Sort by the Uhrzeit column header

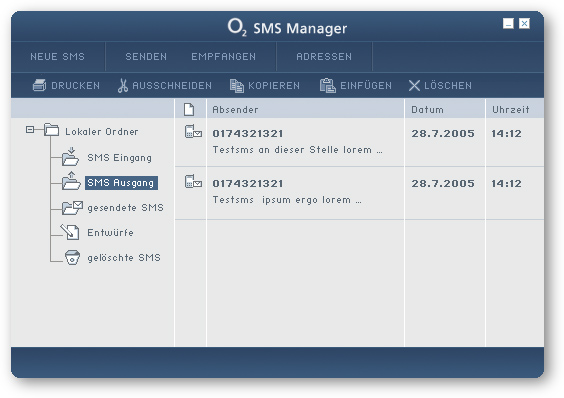[x=511, y=109]
